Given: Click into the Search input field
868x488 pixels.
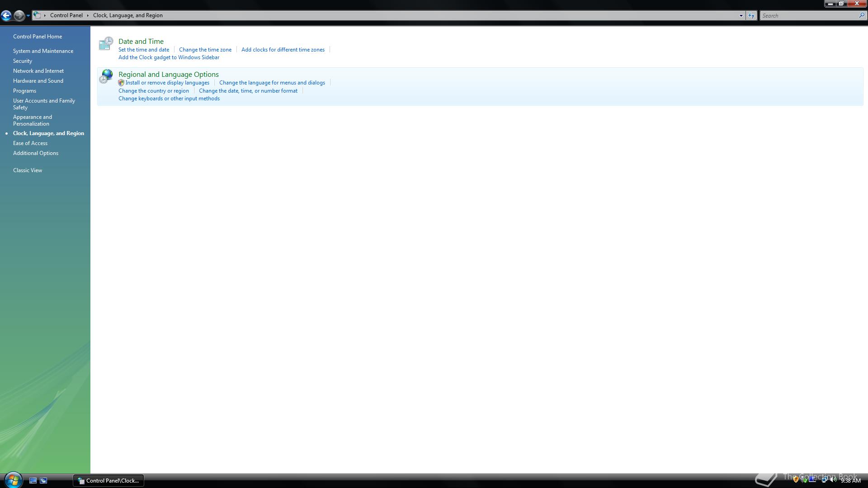Looking at the screenshot, I should (x=808, y=16).
